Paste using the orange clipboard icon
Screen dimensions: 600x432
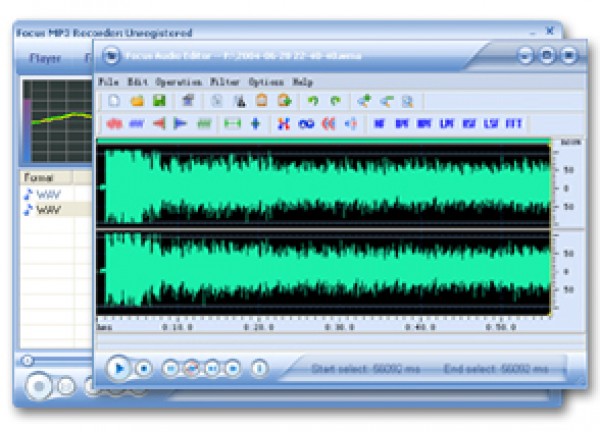262,101
